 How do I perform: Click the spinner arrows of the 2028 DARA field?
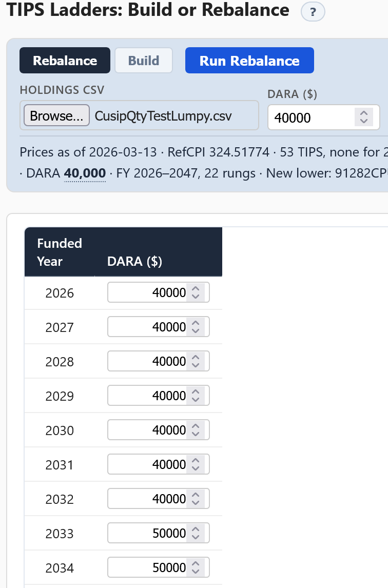coord(196,361)
